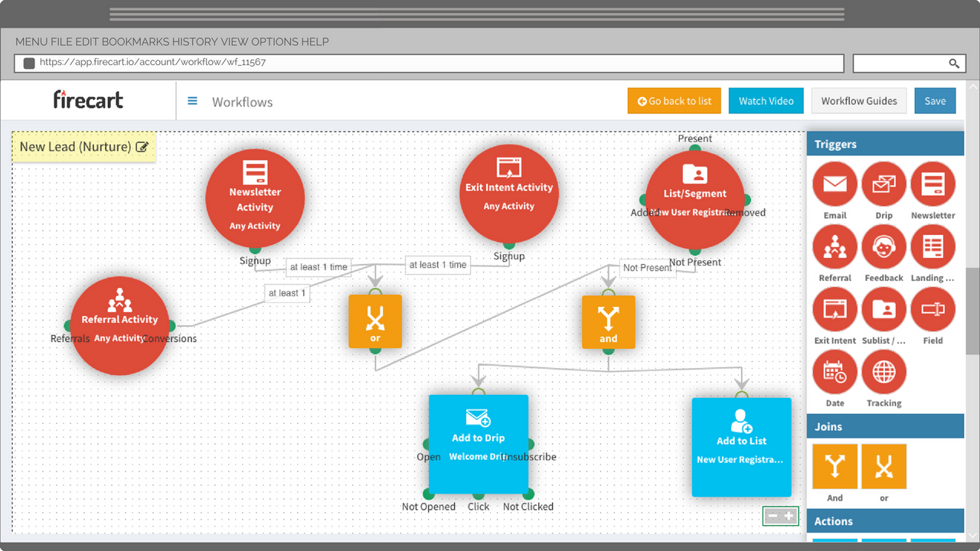
Task: Open the Add to List action node
Action: 742,448
